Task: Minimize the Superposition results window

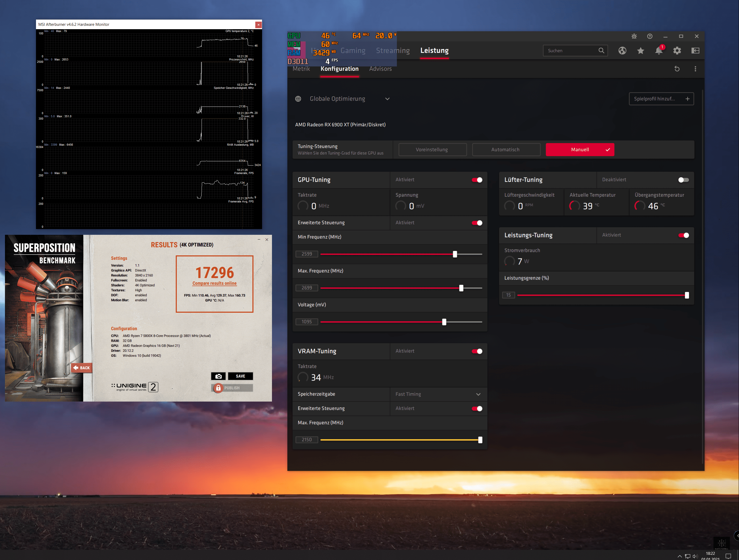Action: pos(259,239)
